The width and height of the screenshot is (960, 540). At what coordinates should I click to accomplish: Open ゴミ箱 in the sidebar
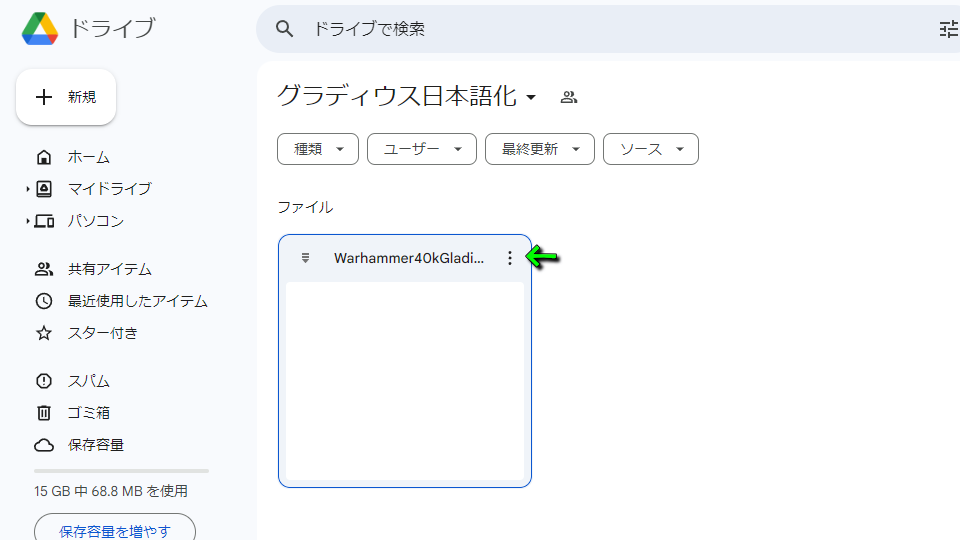[x=88, y=413]
